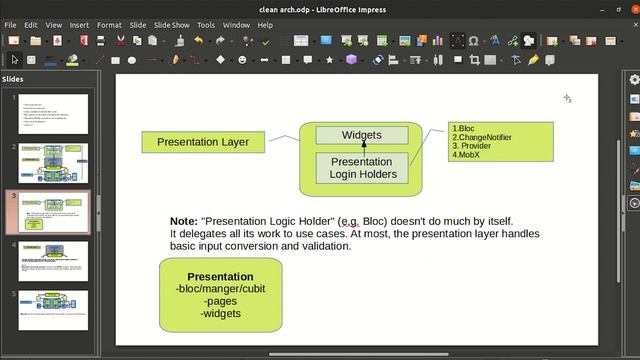Insert a chart
Viewport: 640px width, 360px height.
438,40
